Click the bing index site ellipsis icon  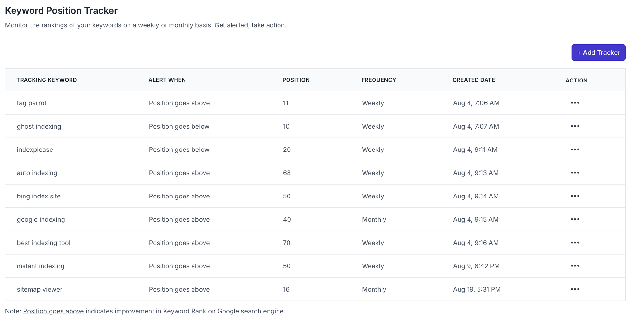pos(575,196)
